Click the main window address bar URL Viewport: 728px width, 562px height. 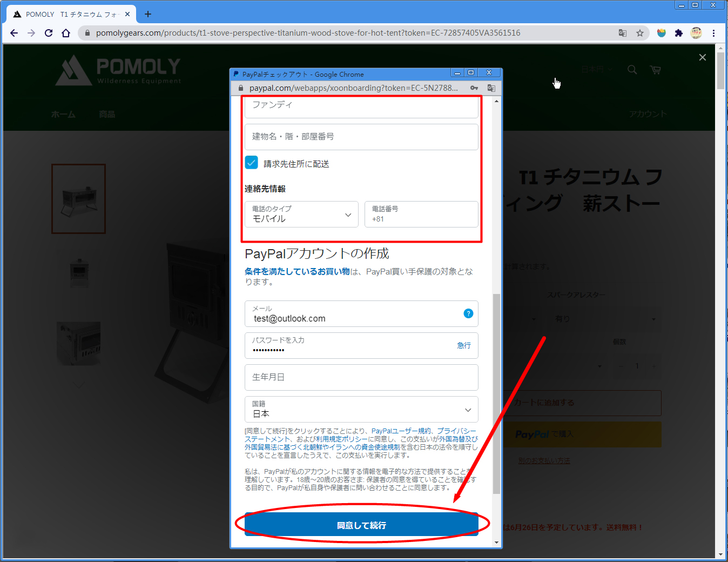(308, 33)
